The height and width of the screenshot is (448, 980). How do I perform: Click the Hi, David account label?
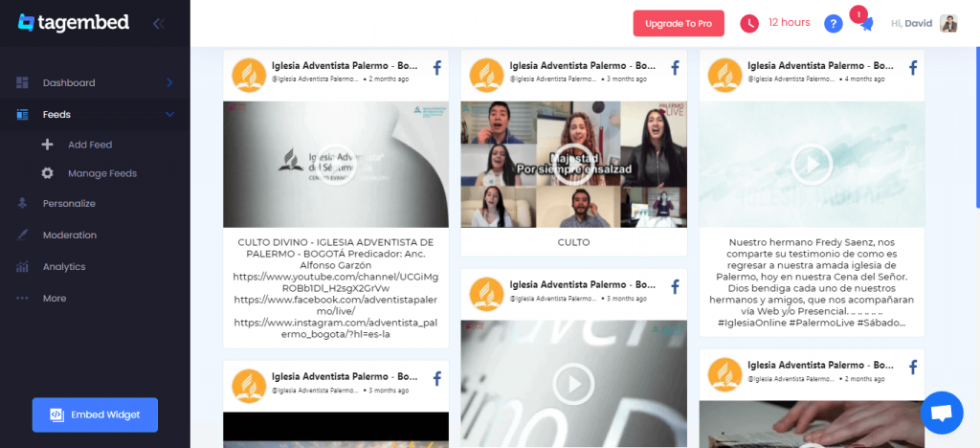[911, 23]
